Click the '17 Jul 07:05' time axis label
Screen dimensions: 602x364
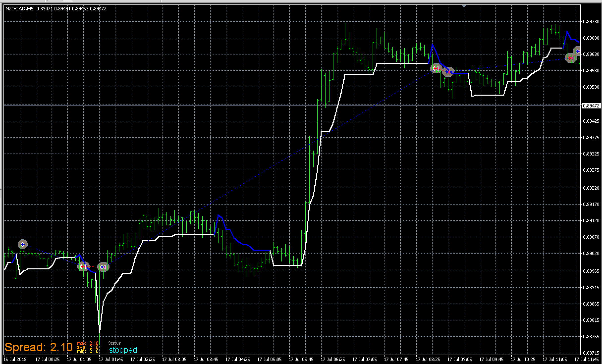pyautogui.click(x=364, y=359)
